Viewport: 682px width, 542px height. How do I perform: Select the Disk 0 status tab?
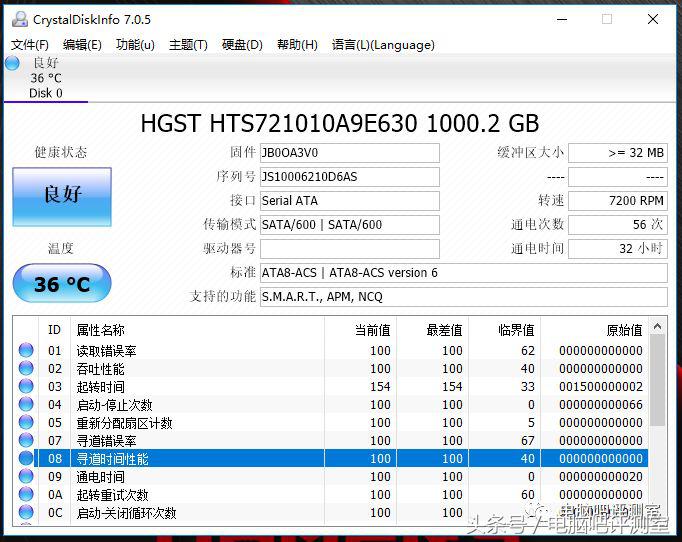46,78
